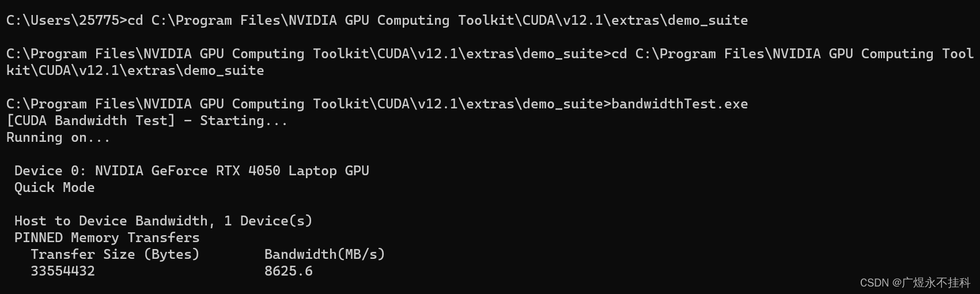Click the prompt before bandwidthTest.exe

[309, 104]
